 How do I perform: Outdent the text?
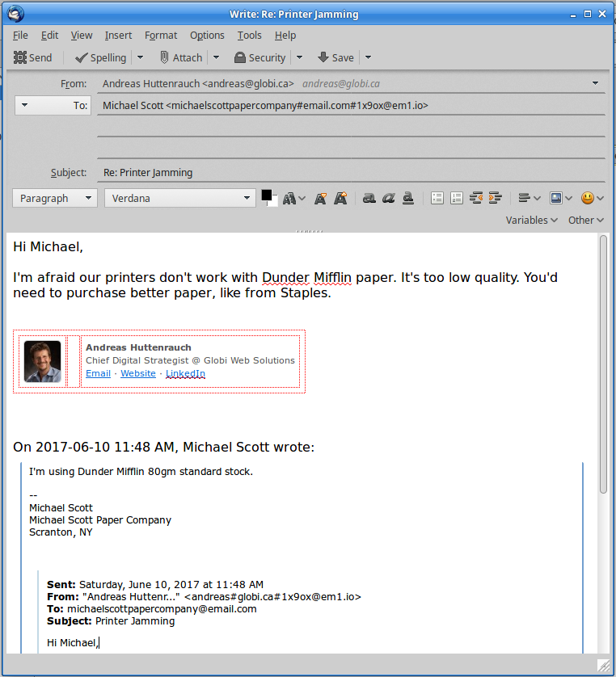476,198
